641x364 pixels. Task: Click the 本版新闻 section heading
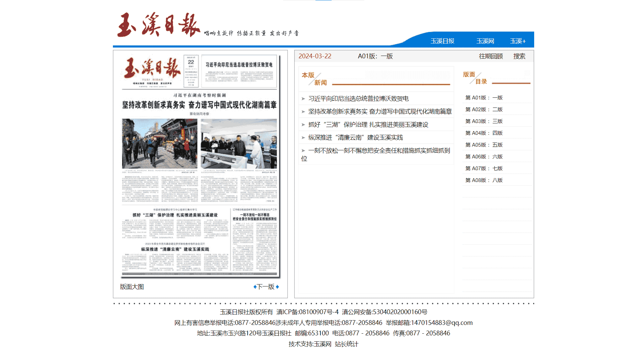click(314, 79)
